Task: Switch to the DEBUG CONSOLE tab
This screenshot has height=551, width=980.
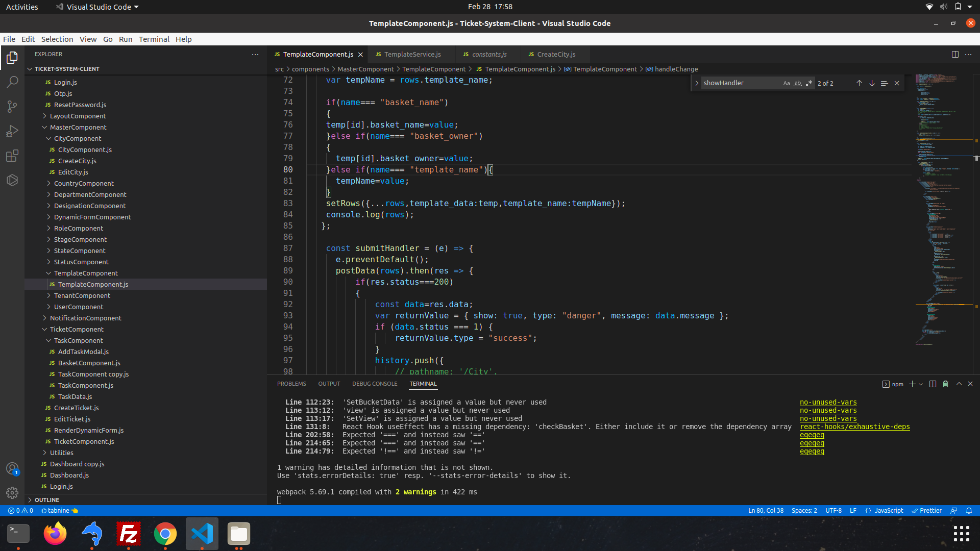Action: point(375,384)
